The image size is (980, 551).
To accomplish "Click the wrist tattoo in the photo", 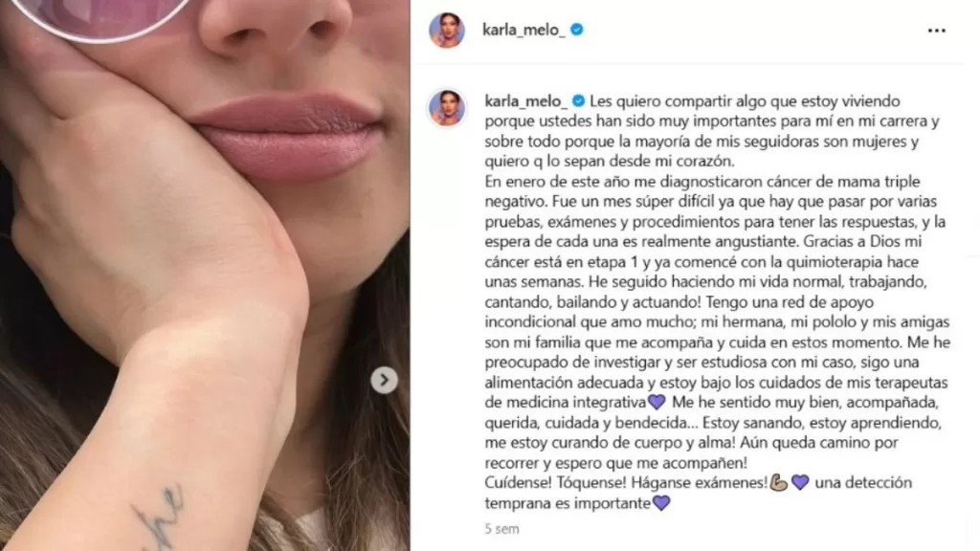I will point(158,516).
